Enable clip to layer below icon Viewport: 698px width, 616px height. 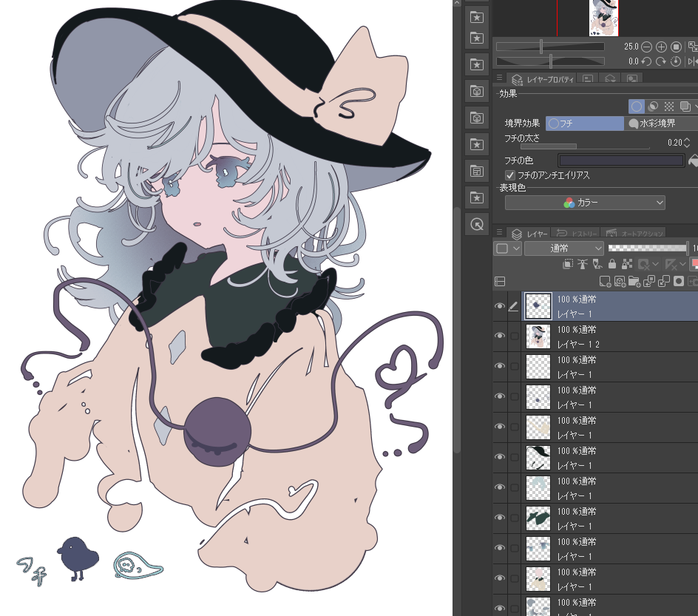(x=568, y=265)
